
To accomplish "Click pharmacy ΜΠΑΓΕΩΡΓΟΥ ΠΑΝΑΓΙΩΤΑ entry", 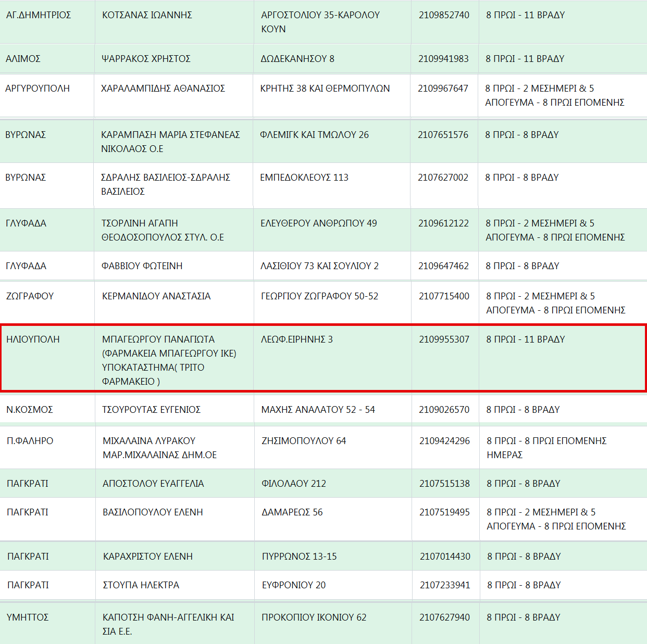I will pos(169,360).
